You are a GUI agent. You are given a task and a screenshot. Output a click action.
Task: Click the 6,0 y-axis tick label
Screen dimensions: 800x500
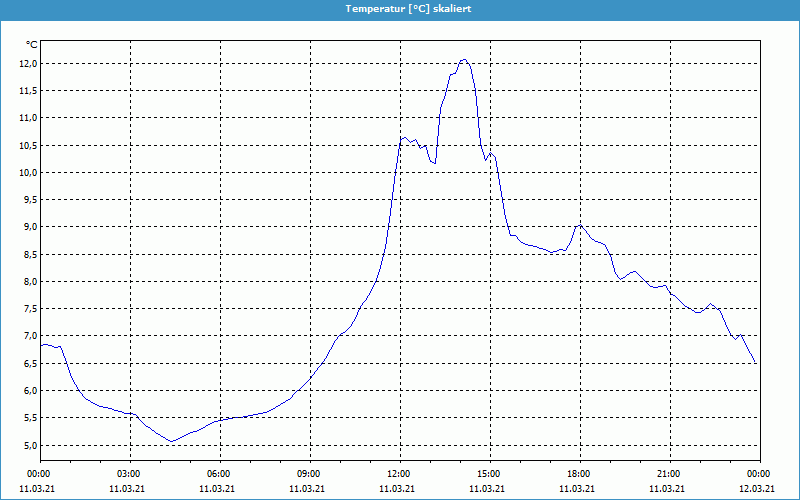tap(28, 391)
